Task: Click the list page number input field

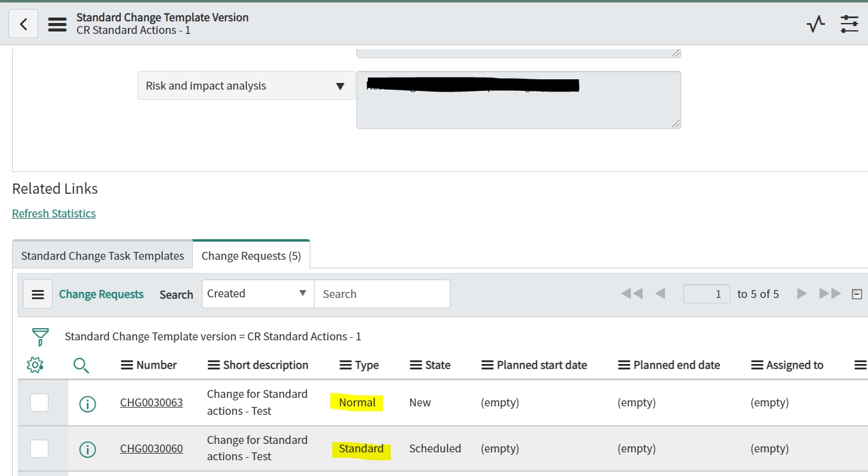Action: click(706, 293)
